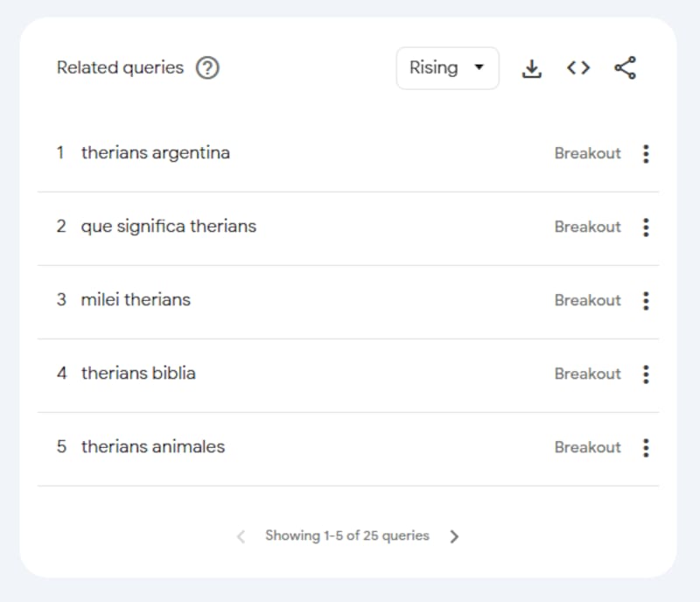Open the que significa therians query
The width and height of the screenshot is (700, 602).
tap(169, 227)
